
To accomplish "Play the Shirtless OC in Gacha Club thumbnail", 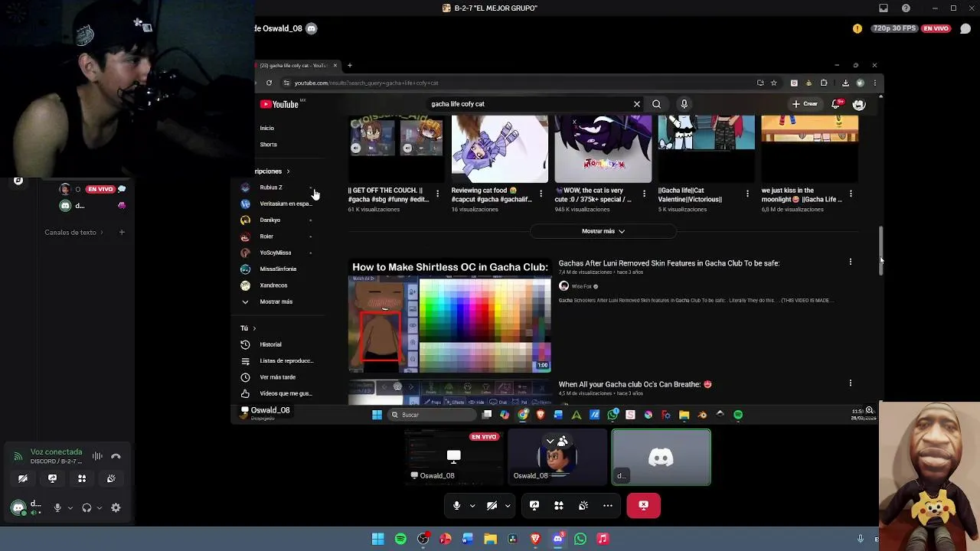I will tap(449, 316).
